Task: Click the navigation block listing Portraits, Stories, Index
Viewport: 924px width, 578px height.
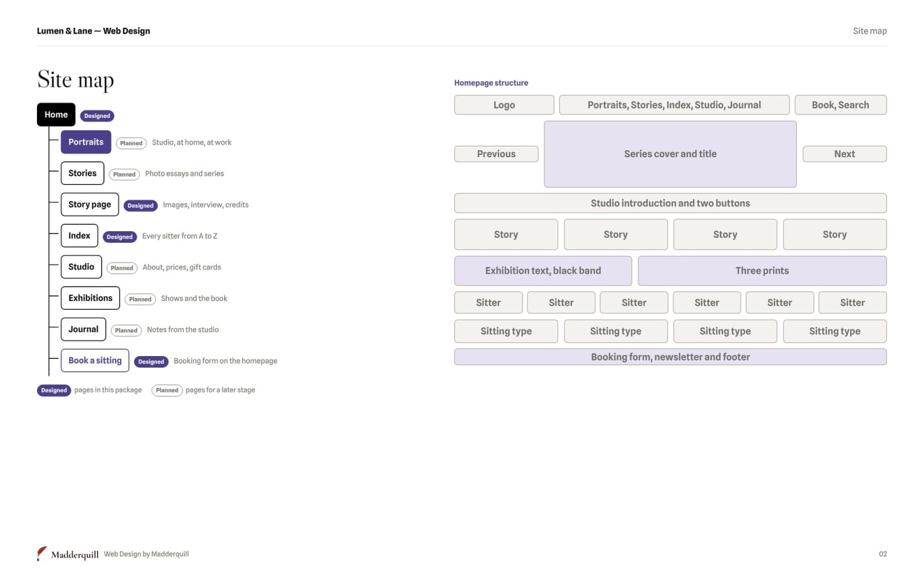Action: [674, 105]
